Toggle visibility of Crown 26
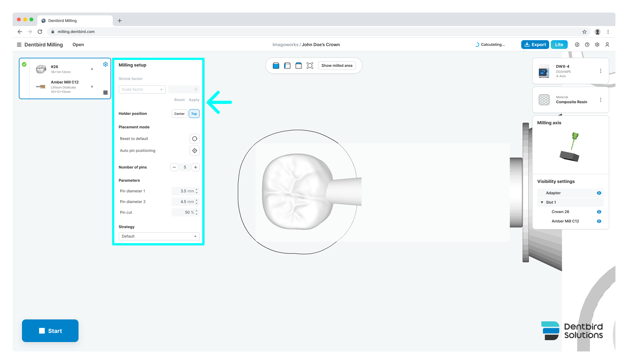Viewport: 628px width, 364px height. [599, 212]
